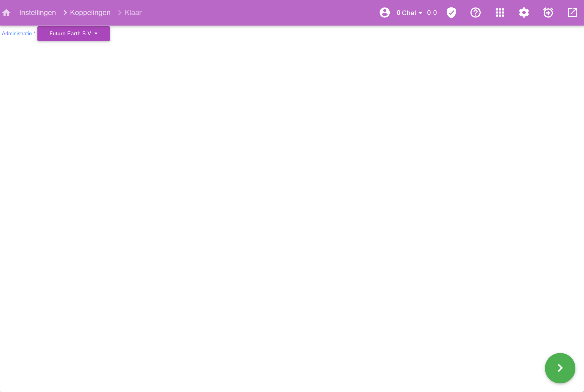This screenshot has height=392, width=584.
Task: Click the first 0 counter after Chat
Action: pos(429,13)
